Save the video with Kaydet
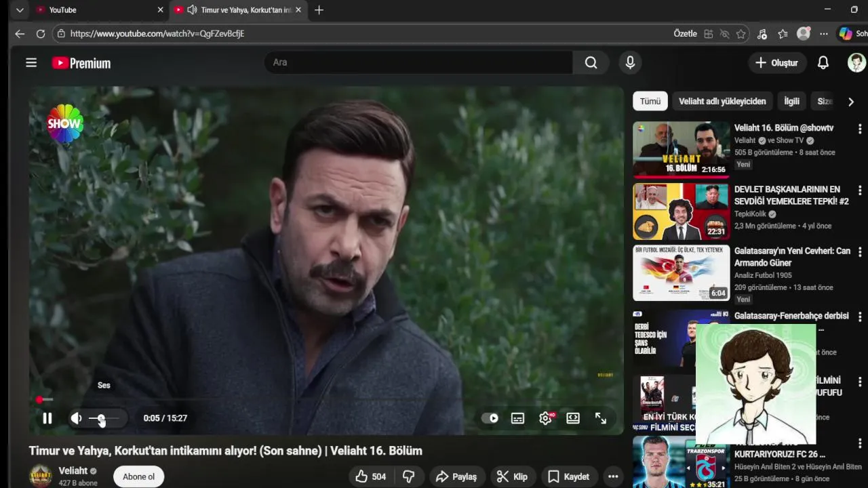The height and width of the screenshot is (488, 868). pos(569,476)
